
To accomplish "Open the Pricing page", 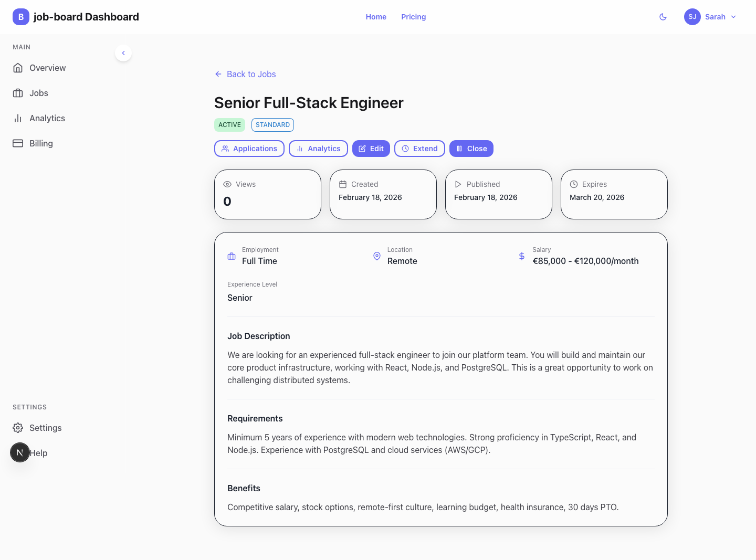I will pyautogui.click(x=413, y=16).
